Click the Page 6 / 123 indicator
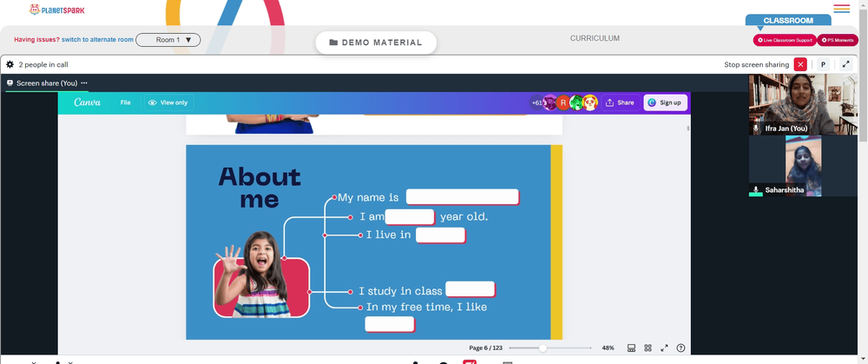Screen dimensions: 868x364 tap(485, 348)
